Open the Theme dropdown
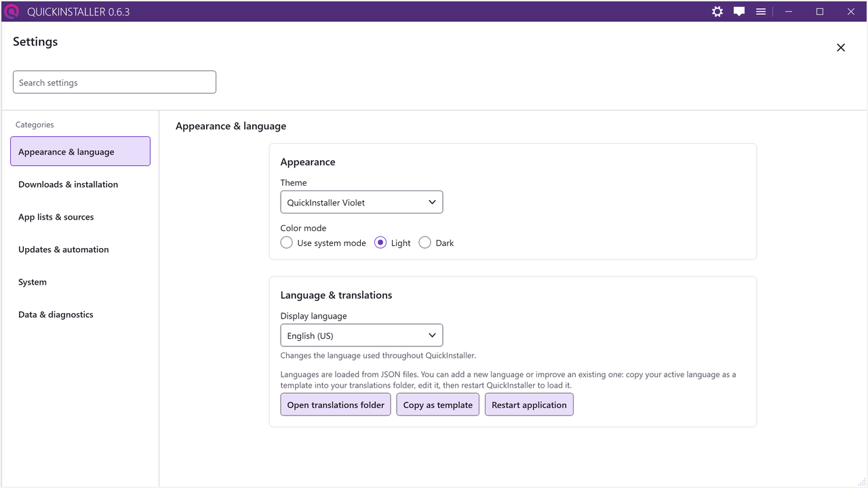 pos(361,202)
